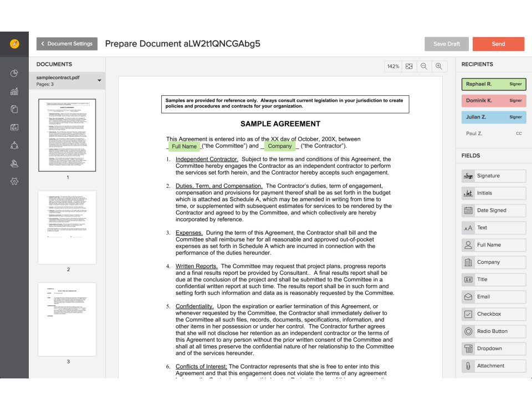
Task: Click the Dropdown field label
Action: pos(489,348)
